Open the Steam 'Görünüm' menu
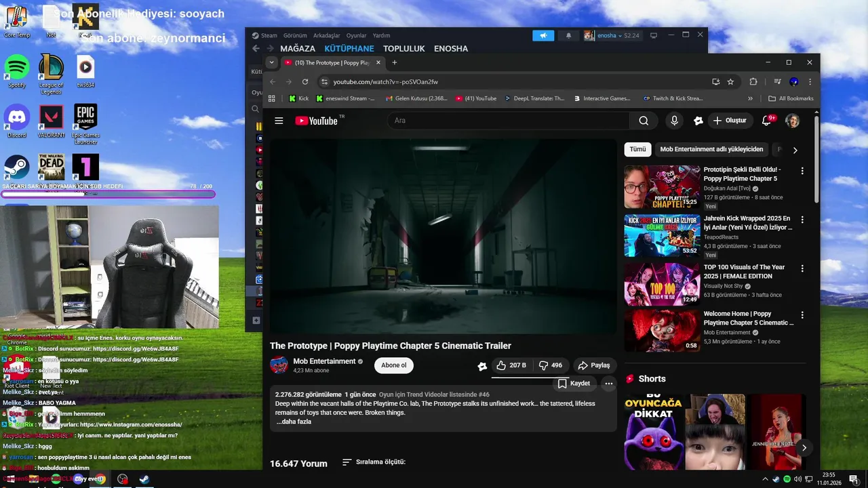The image size is (868, 488). click(295, 35)
